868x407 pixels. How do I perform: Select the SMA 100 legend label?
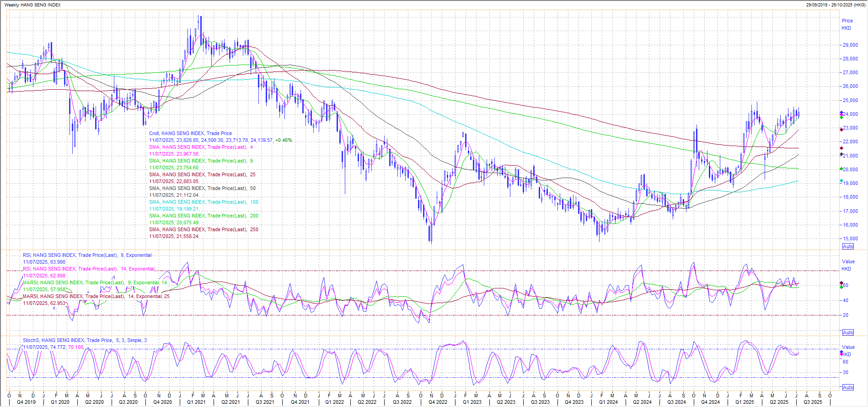[x=204, y=202]
